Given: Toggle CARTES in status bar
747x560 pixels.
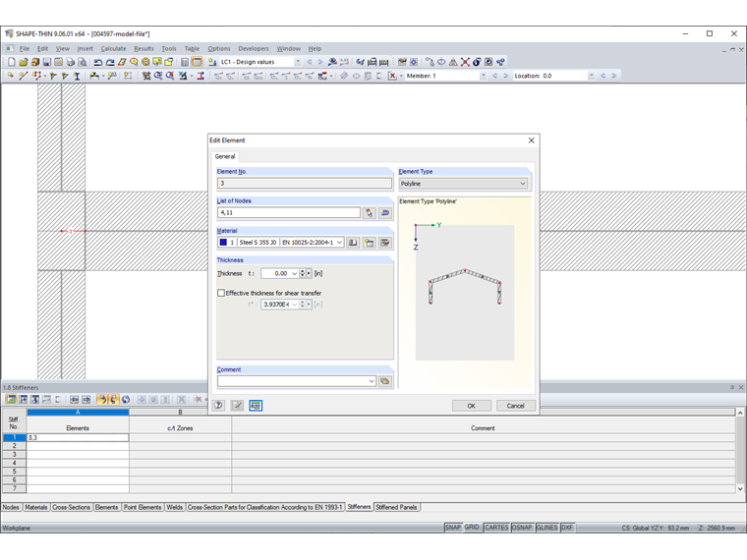Looking at the screenshot, I should pyautogui.click(x=496, y=528).
